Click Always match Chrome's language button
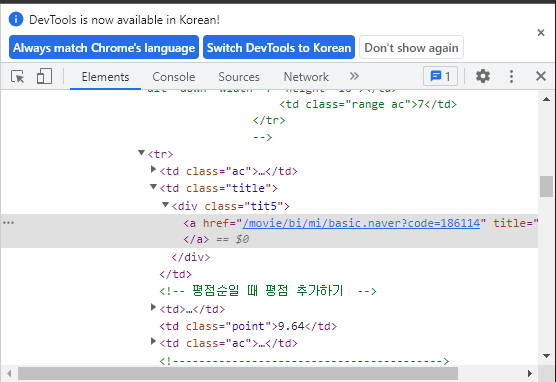556x382 pixels. point(104,48)
